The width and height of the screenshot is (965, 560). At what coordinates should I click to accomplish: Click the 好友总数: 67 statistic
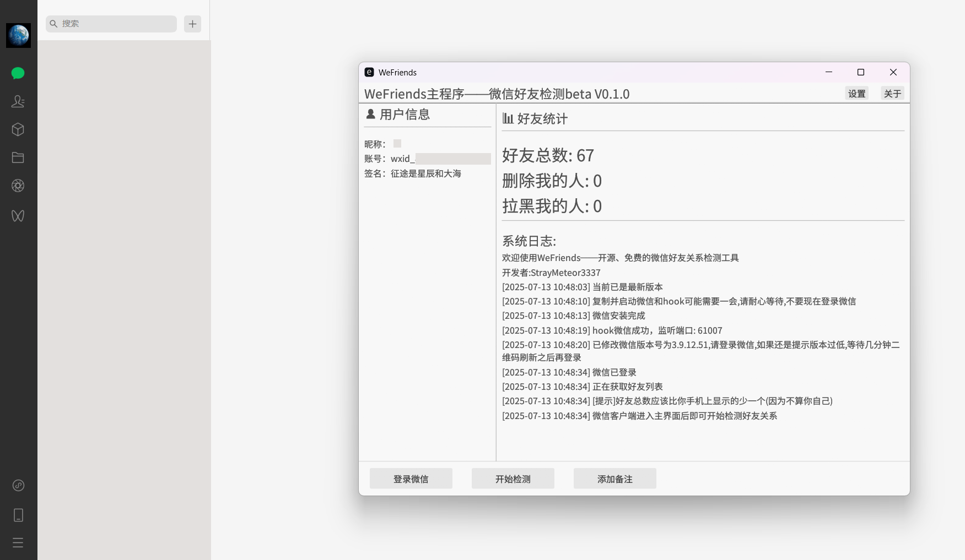click(548, 155)
